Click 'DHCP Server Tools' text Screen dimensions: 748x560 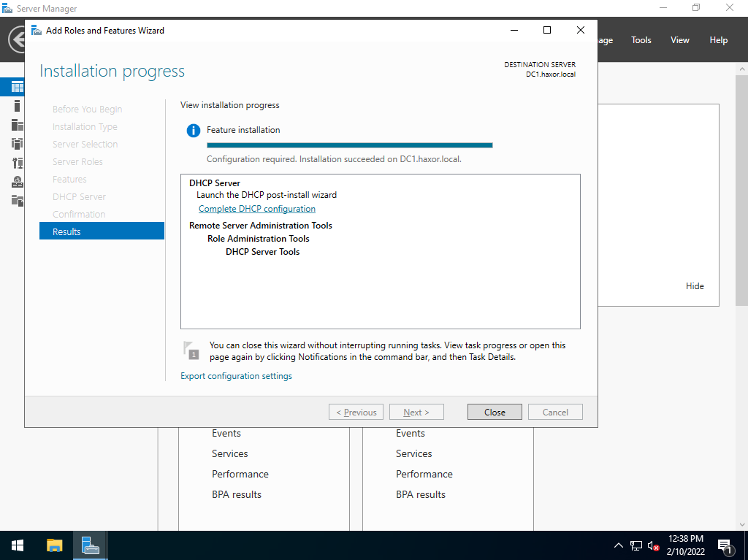[262, 252]
